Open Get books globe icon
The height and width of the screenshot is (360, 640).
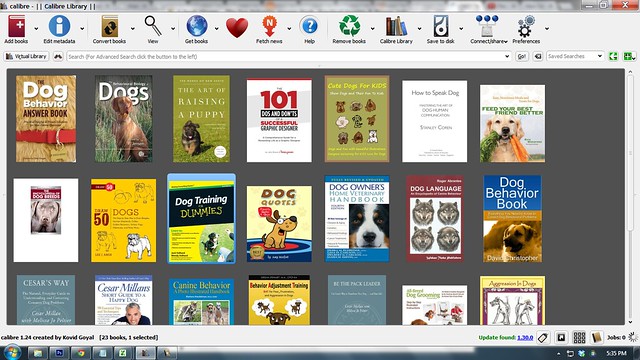[x=197, y=26]
